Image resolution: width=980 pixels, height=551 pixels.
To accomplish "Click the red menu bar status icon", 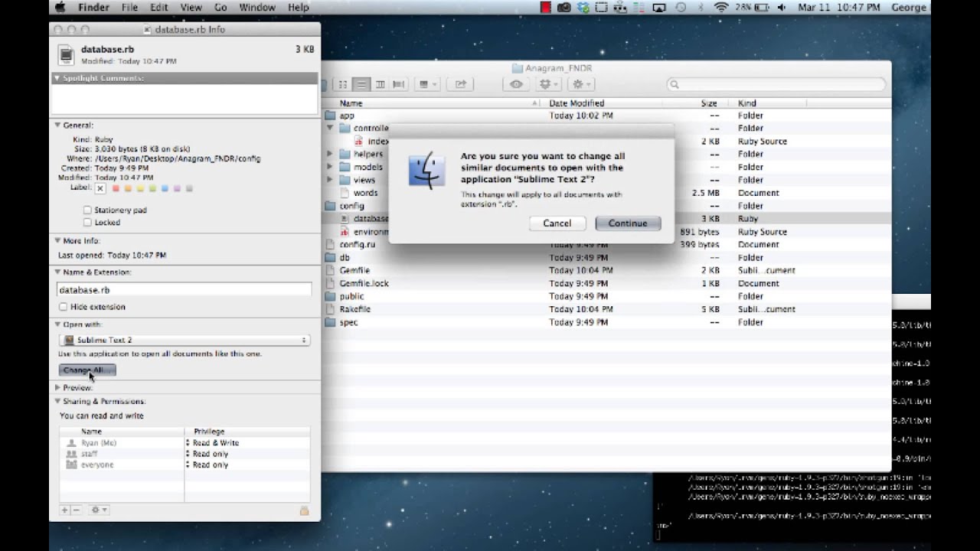I will point(546,8).
